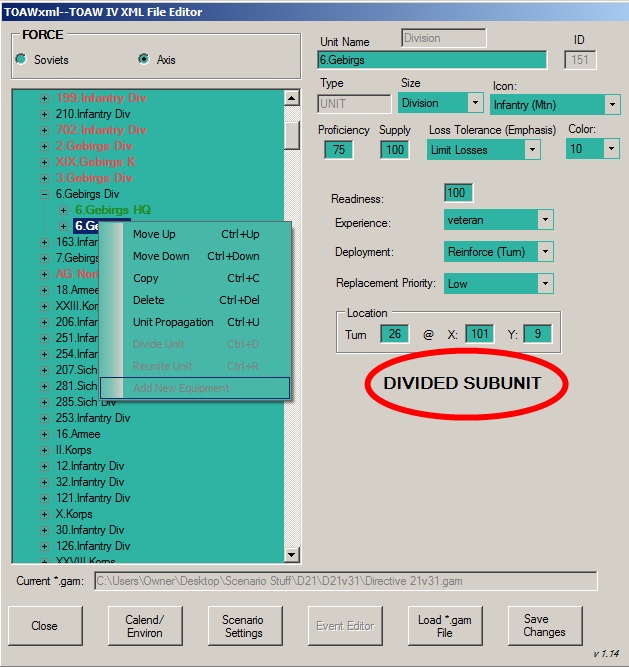Viewport: 629px width, 667px height.
Task: Expand the 3.Gebirgs Div node
Action: [x=44, y=178]
